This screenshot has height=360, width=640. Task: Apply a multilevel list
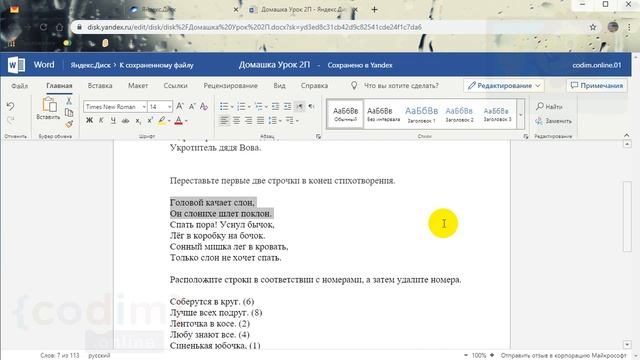coord(259,107)
